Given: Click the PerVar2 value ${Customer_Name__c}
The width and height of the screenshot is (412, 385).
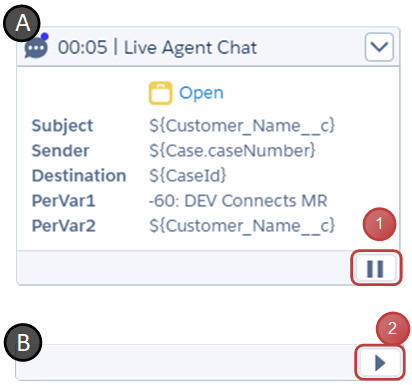Looking at the screenshot, I should [x=242, y=226].
